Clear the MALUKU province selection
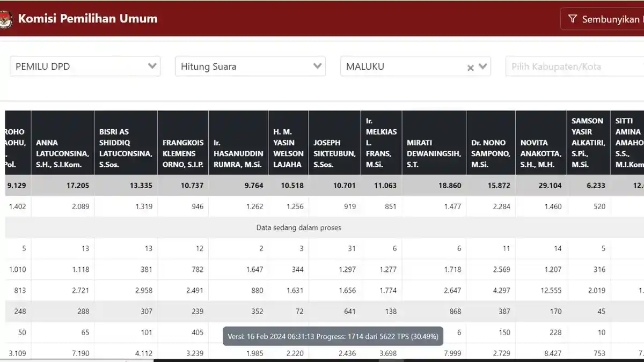This screenshot has height=362, width=644. (470, 68)
